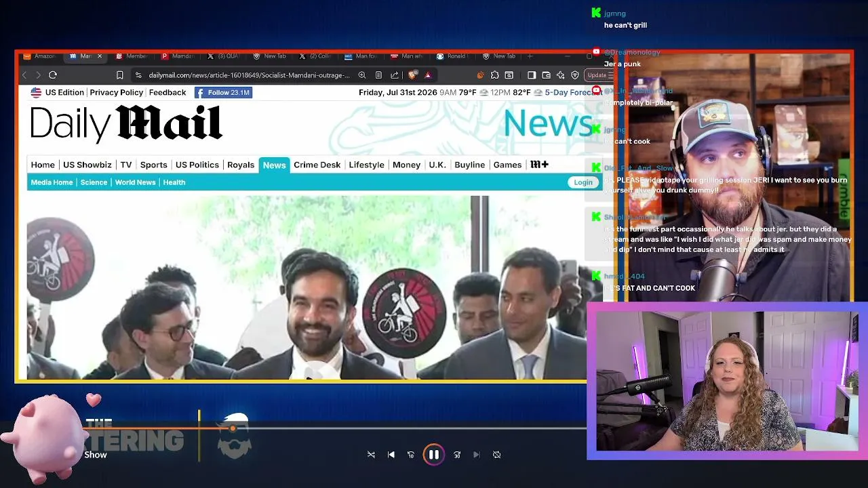The image size is (868, 488).
Task: Reload the Daily Mail page
Action: point(53,75)
